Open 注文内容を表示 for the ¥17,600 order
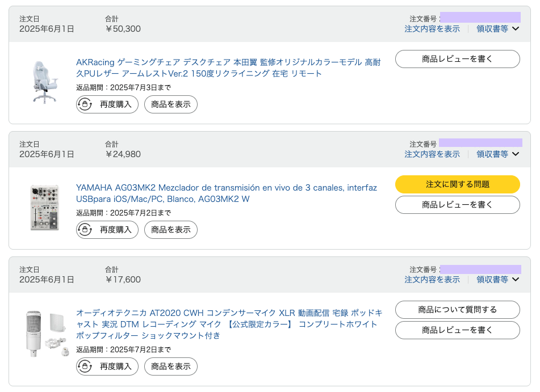Screen dimensions: 540x392 click(x=432, y=280)
